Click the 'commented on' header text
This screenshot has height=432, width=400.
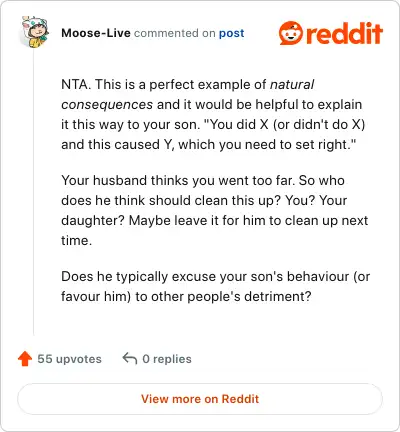pos(174,33)
